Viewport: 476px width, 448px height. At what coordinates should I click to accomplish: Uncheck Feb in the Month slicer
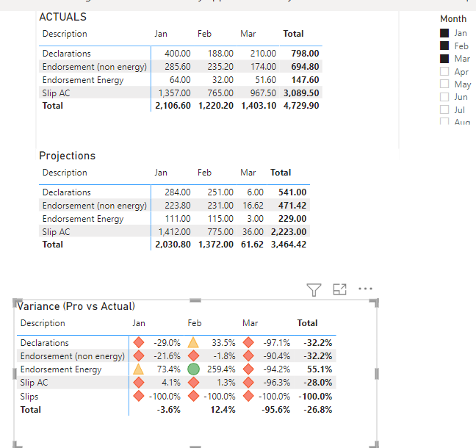coord(444,46)
